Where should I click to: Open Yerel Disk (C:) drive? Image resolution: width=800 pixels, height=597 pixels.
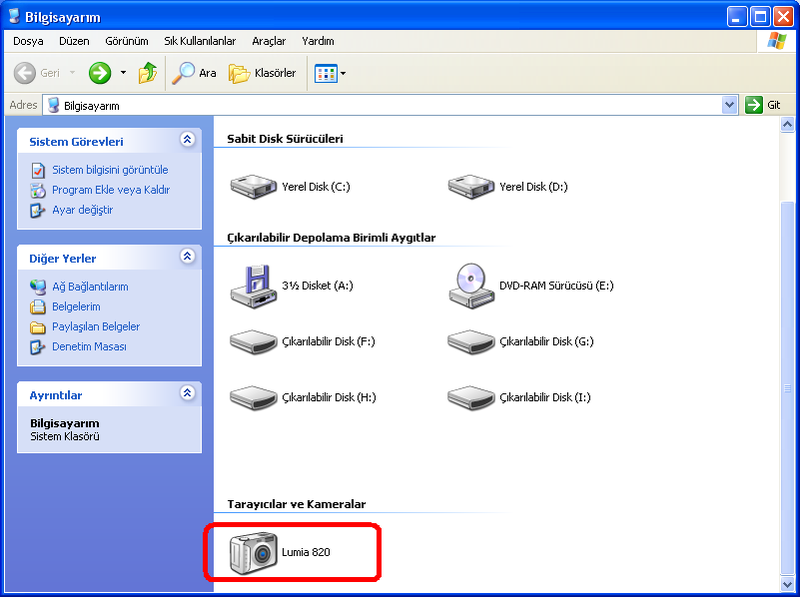click(x=254, y=186)
